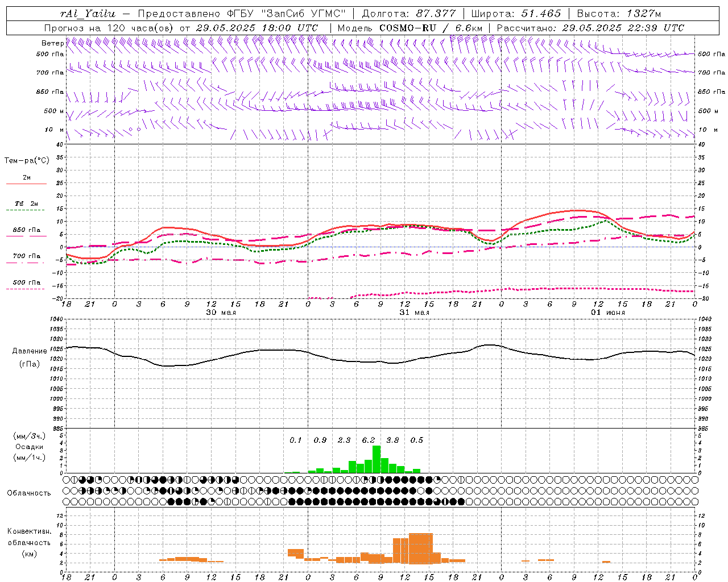
Task: Click the tallest orange convective cloud bar
Action: point(421,548)
